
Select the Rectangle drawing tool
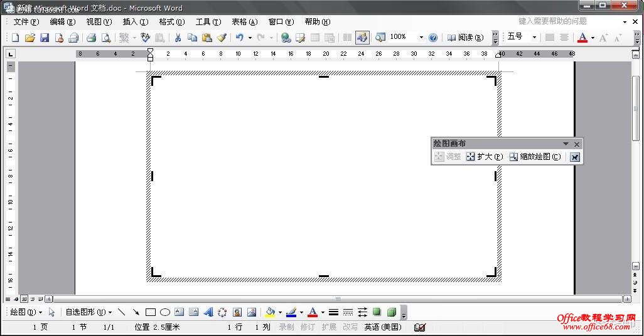(x=151, y=312)
